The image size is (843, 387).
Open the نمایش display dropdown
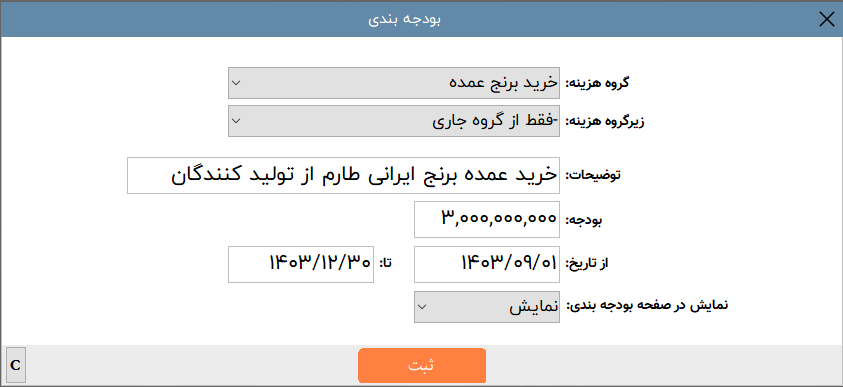[487, 307]
